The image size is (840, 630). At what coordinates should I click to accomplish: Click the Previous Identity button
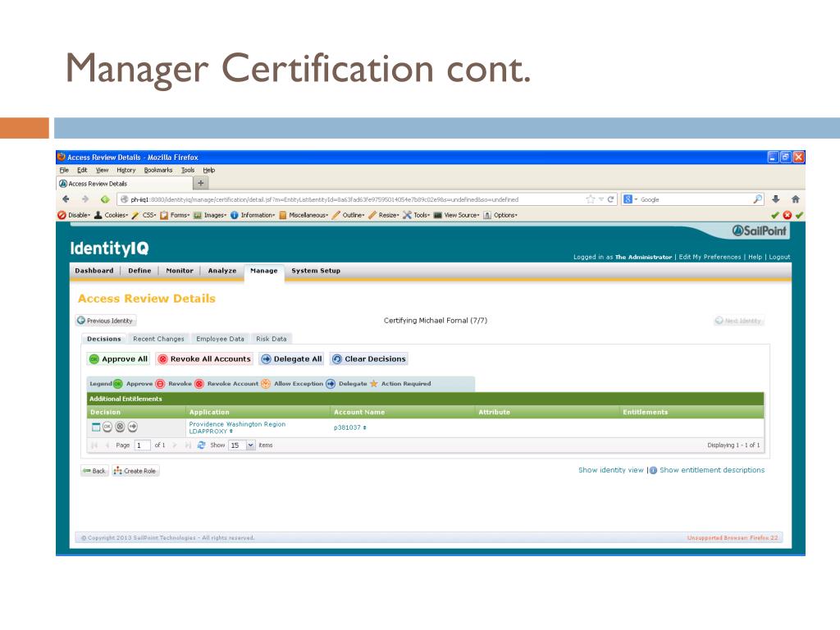pos(105,321)
